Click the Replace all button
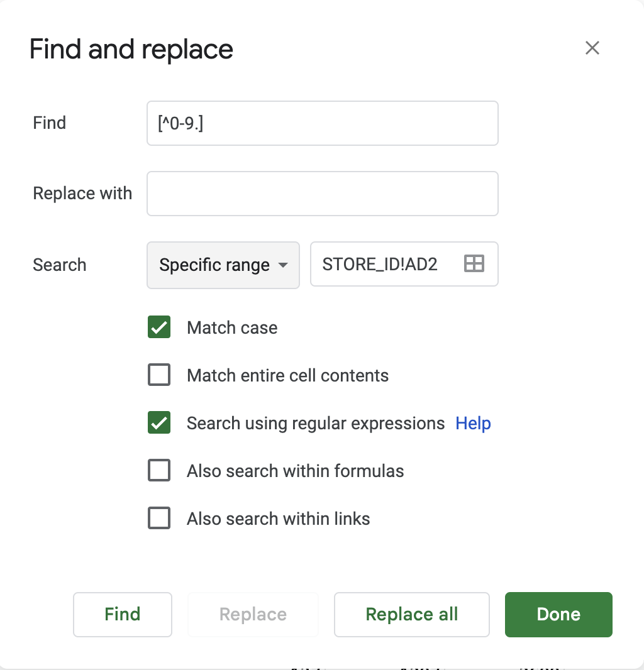The width and height of the screenshot is (644, 670). click(412, 615)
